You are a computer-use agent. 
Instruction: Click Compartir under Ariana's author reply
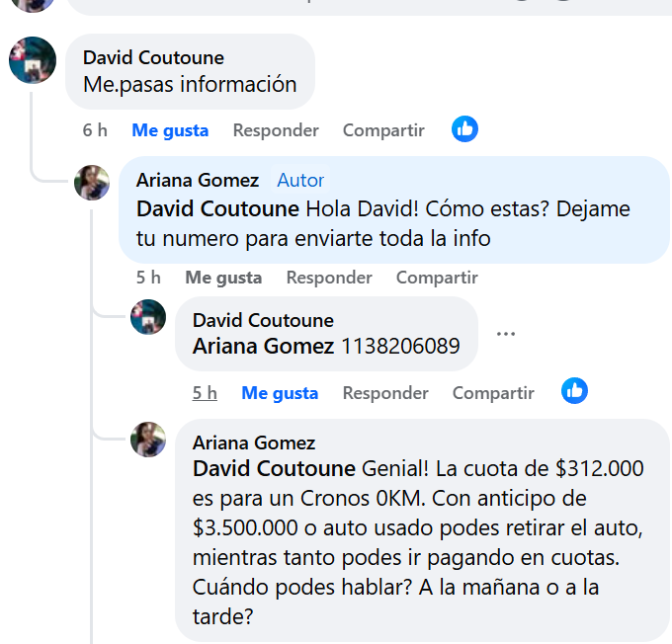click(x=437, y=278)
